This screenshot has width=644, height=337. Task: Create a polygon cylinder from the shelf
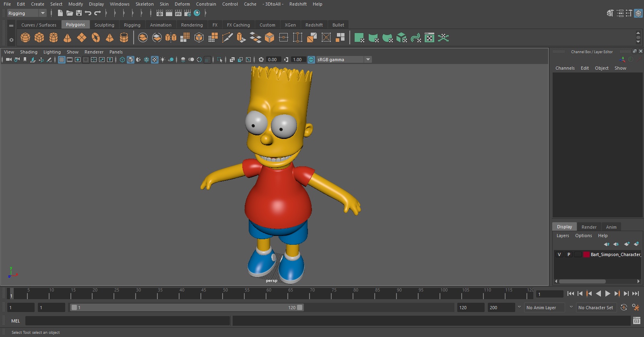tap(54, 38)
